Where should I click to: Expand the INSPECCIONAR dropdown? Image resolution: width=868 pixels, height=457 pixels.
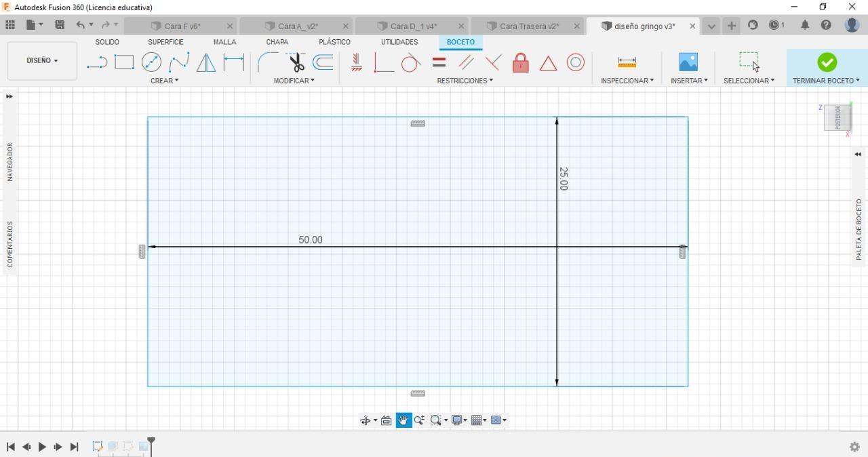tap(627, 81)
